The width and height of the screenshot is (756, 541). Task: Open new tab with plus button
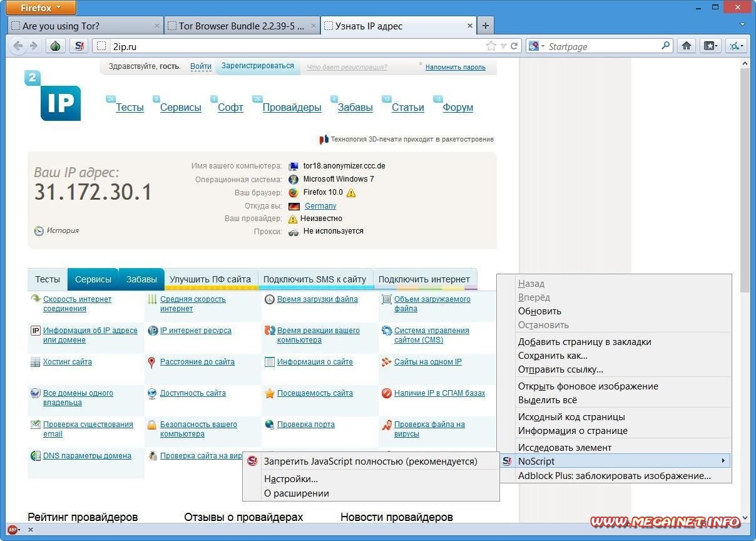(x=486, y=26)
